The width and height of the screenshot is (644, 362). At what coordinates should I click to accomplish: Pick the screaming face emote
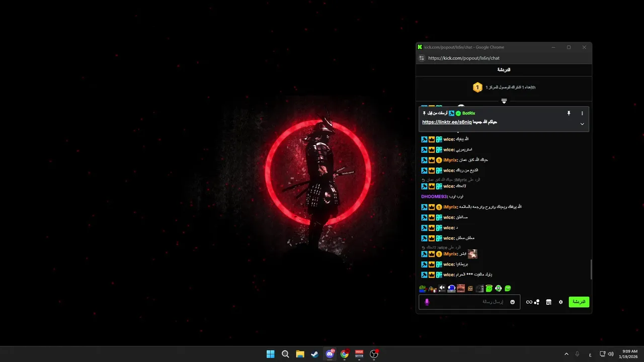pos(461,289)
